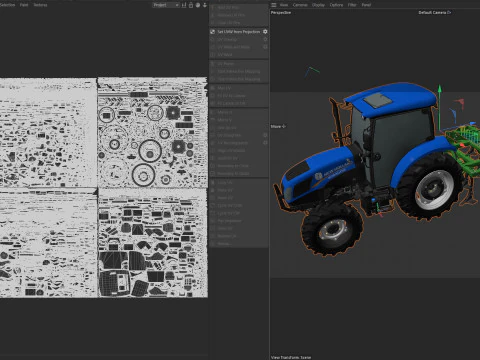
Task: Open the viewport hamburger menu icon
Action: point(274,5)
